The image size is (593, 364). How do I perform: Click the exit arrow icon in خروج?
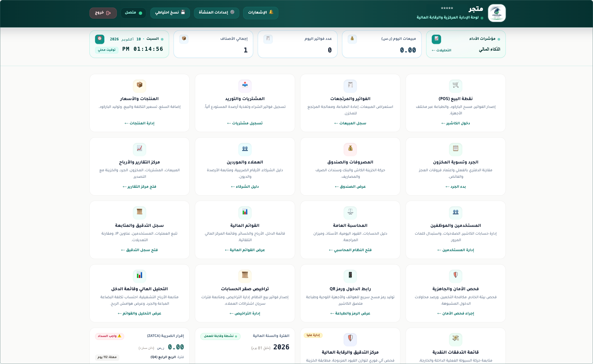click(109, 13)
